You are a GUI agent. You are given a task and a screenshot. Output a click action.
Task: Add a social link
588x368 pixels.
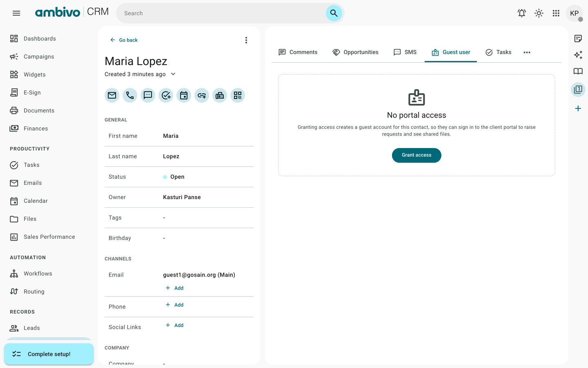click(175, 325)
